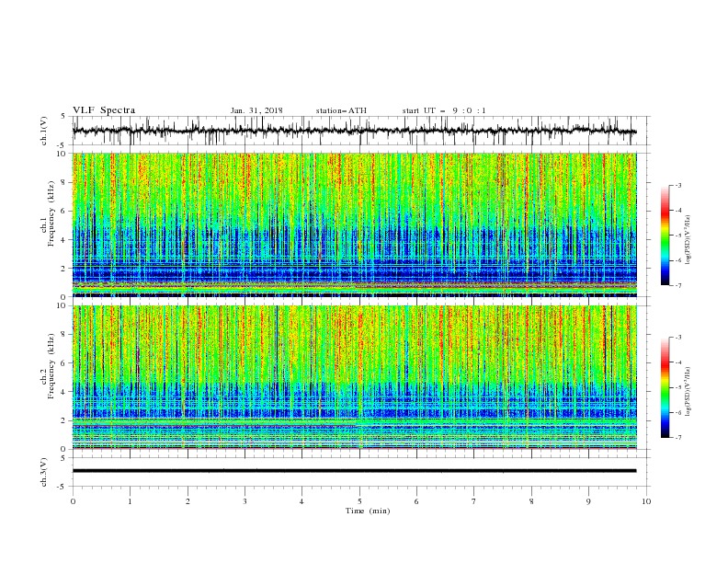Click the "ch.1(V)" axis label
This screenshot has width=728, height=563.
pos(44,131)
